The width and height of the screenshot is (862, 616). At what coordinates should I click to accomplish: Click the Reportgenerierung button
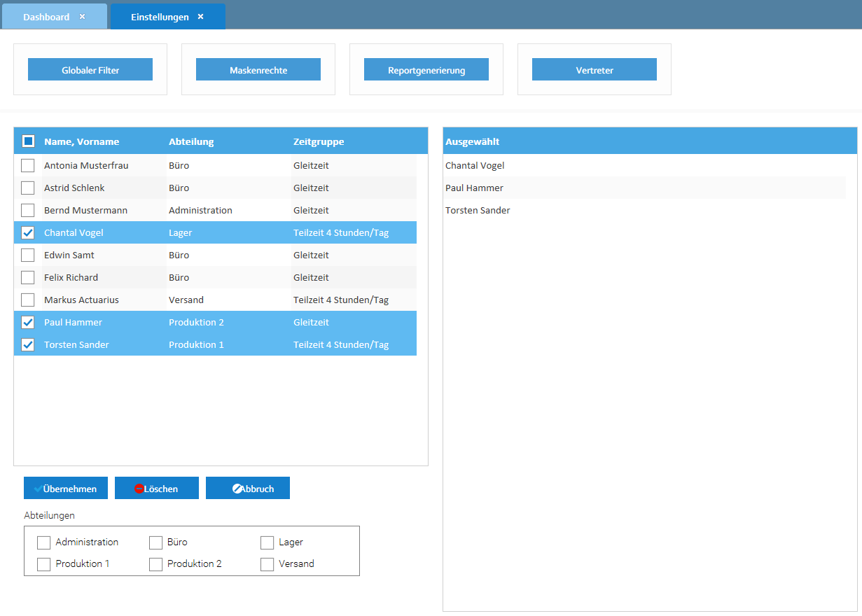[x=426, y=70]
